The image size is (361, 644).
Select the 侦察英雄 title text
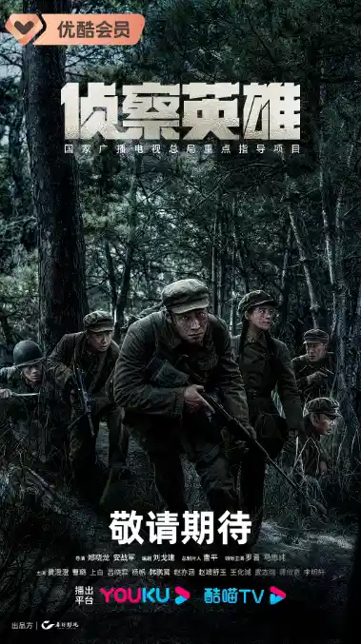(181, 111)
